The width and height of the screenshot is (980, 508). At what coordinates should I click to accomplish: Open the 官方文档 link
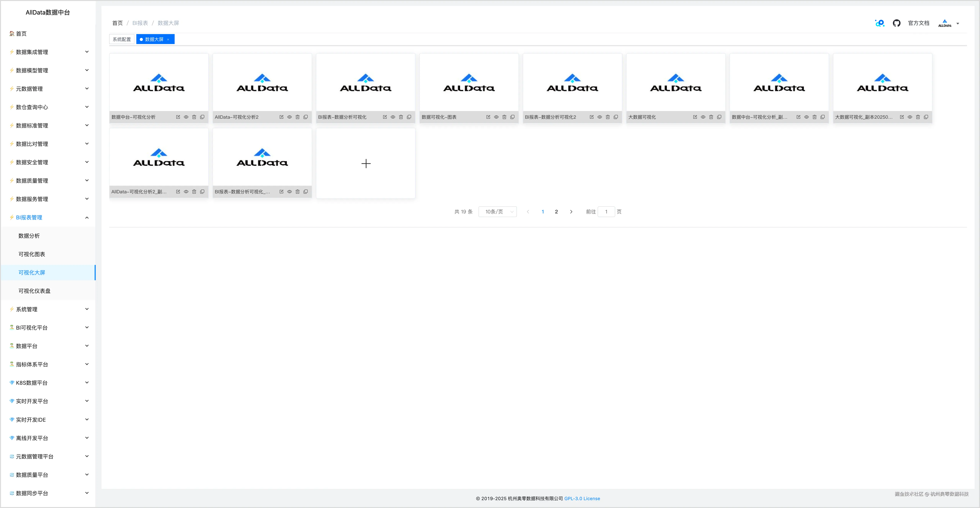918,23
